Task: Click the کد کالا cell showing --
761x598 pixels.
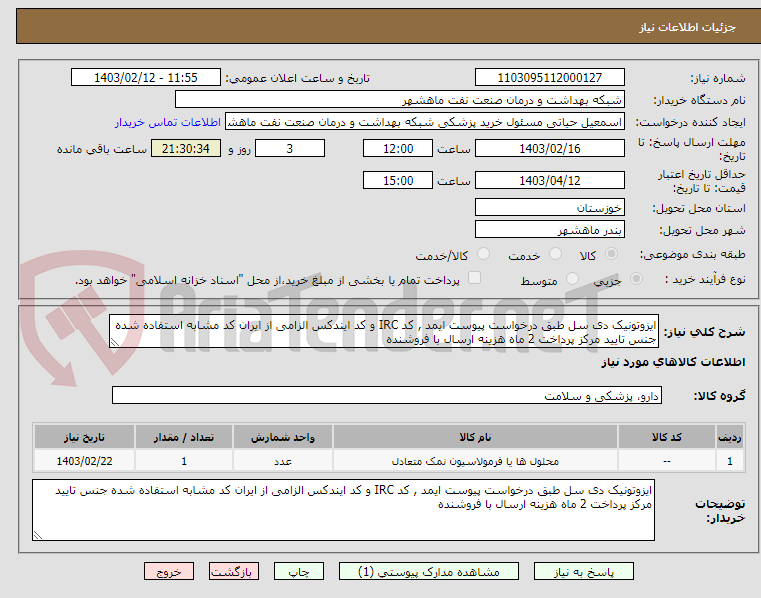Action: (x=666, y=461)
